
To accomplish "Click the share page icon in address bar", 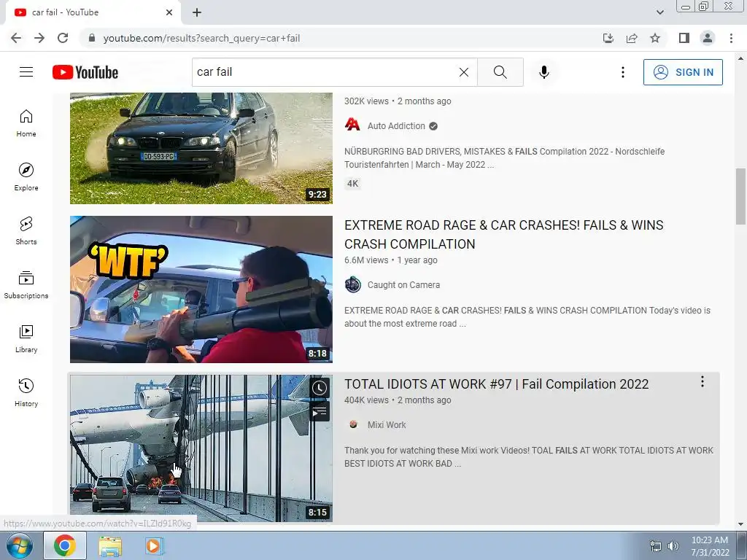I will 632,38.
